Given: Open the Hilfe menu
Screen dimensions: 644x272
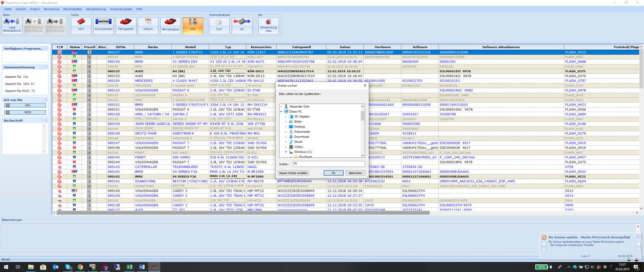Looking at the screenshot, I should tap(139, 9).
